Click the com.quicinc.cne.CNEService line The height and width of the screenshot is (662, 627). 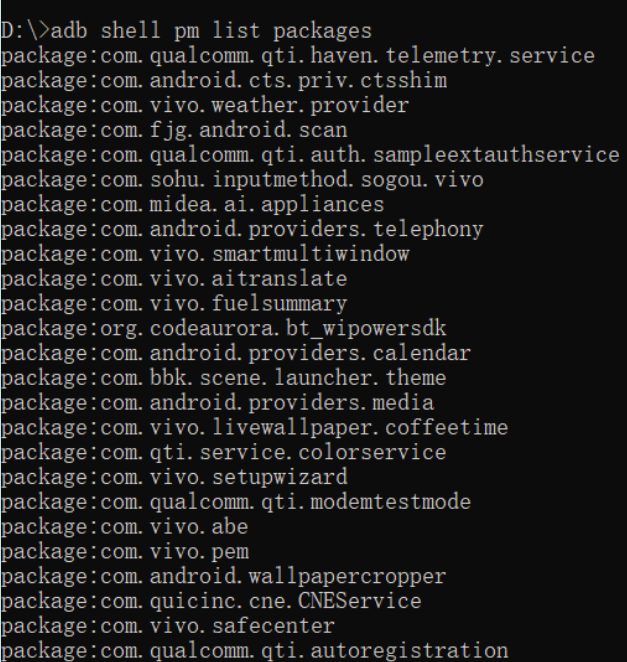point(211,602)
